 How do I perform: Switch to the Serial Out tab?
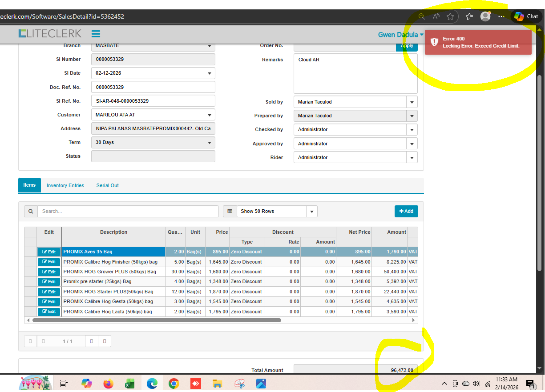pos(108,186)
